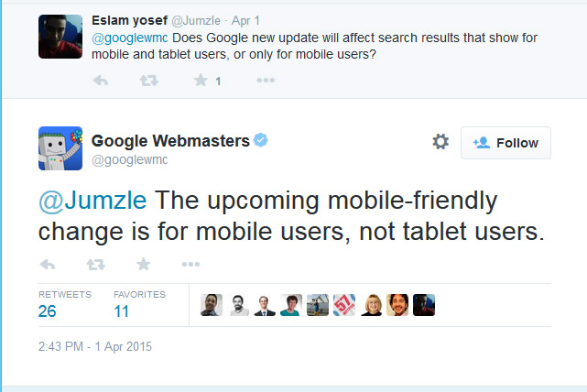Click the Google Webmasters verified badge
The height and width of the screenshot is (392, 587).
(x=261, y=140)
